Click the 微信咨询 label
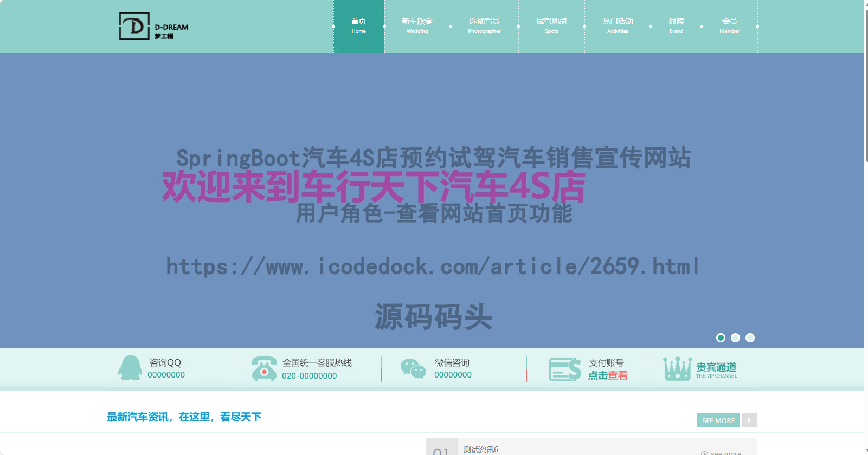This screenshot has height=455, width=868. (452, 362)
